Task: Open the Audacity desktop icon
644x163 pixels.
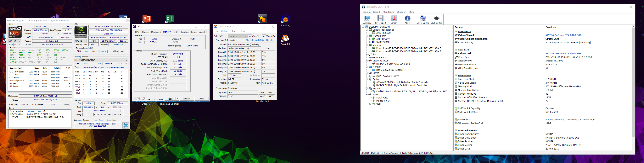Action: (x=285, y=20)
